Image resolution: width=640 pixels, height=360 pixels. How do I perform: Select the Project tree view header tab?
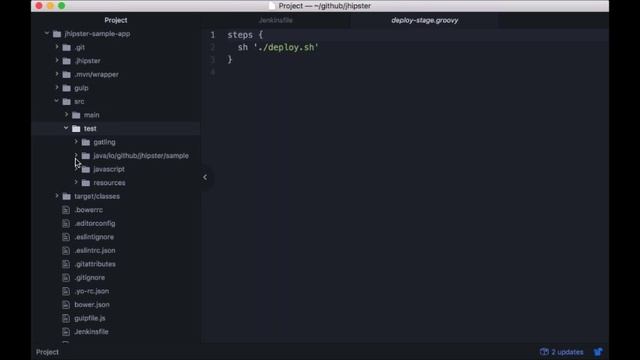point(116,20)
